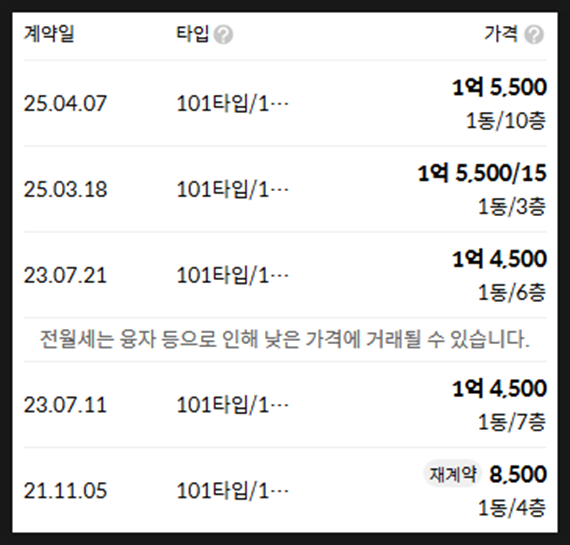The image size is (570, 545).
Task: Select the 타입 column header label
Action: click(193, 34)
